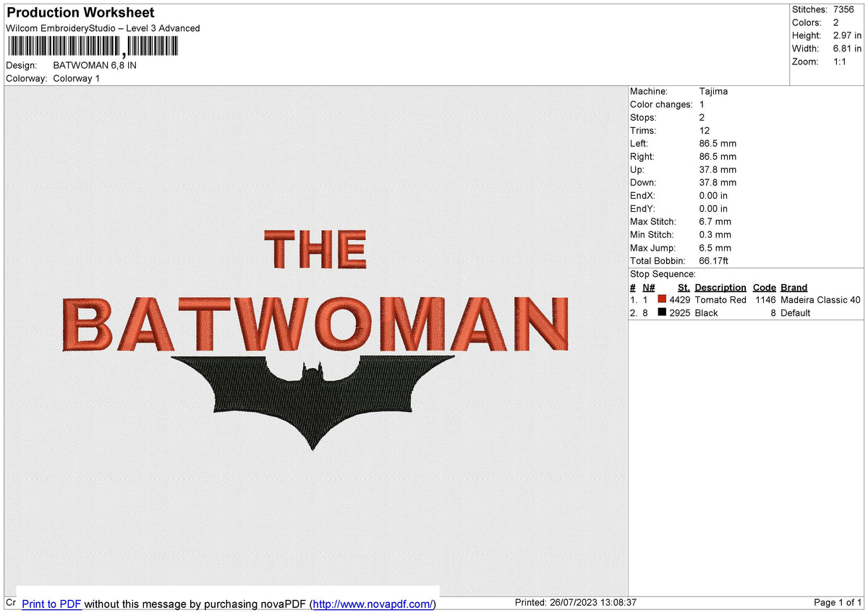Screen dimensions: 868x613
Task: Click the Colorway 1 value
Action: click(77, 78)
